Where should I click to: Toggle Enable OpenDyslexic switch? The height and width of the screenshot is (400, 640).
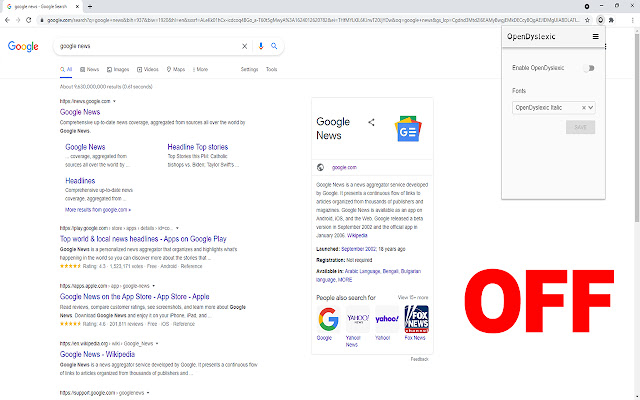pos(588,68)
